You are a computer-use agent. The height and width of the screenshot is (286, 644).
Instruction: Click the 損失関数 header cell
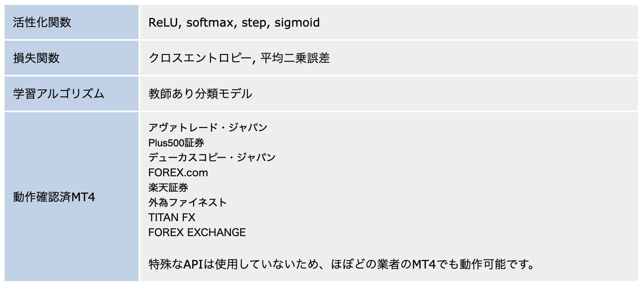tap(37, 58)
